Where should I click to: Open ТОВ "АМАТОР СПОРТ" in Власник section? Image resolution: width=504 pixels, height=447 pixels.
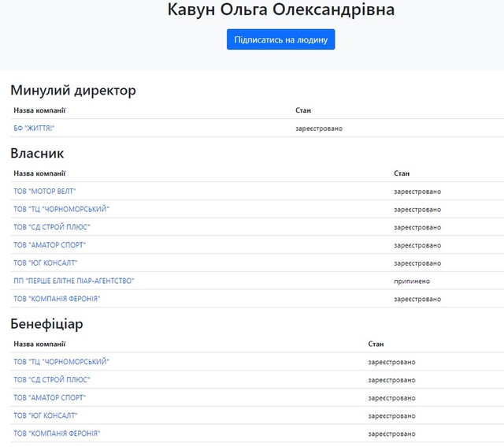[x=50, y=245]
